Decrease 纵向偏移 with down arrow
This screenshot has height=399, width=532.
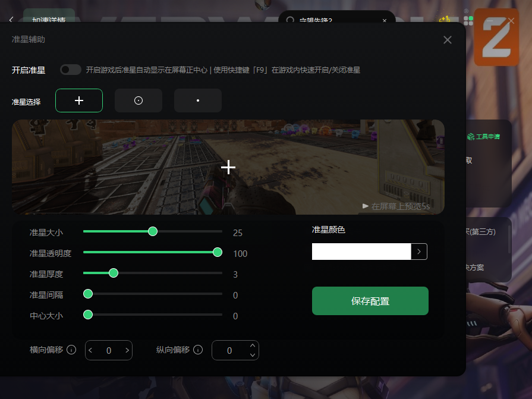click(x=253, y=355)
